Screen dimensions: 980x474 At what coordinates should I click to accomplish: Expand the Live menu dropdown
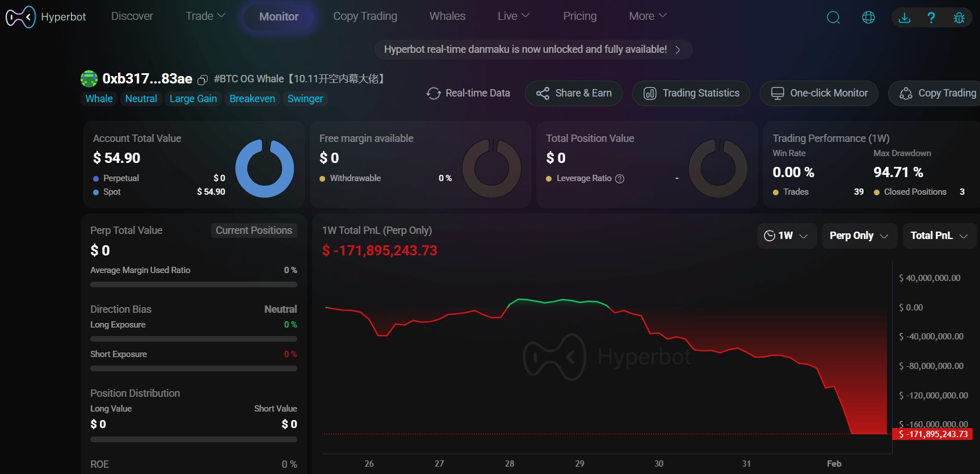point(513,16)
